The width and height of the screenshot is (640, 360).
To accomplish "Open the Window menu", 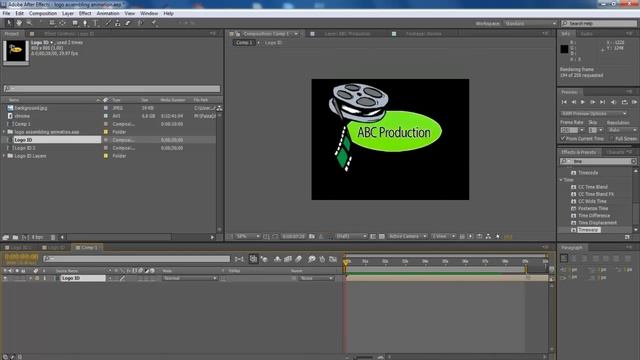I will [x=149, y=13].
